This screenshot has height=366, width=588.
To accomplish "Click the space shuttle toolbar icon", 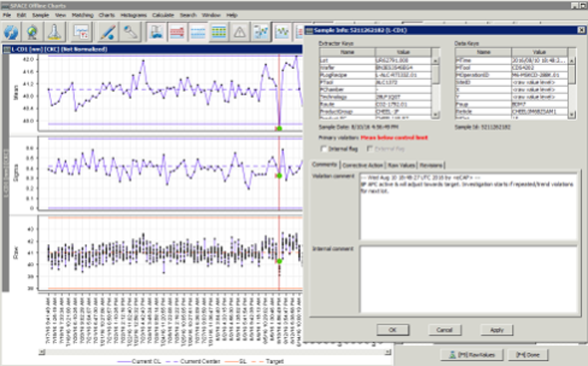I will (54, 32).
